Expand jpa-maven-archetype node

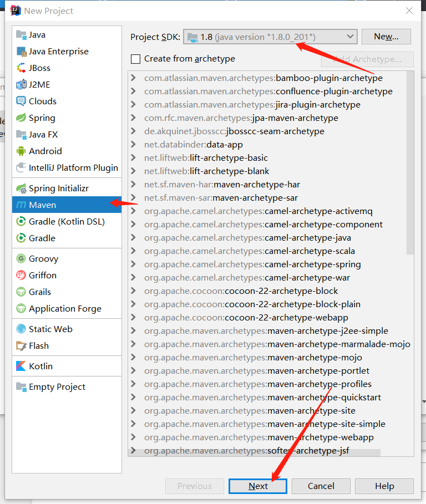pyautogui.click(x=133, y=118)
